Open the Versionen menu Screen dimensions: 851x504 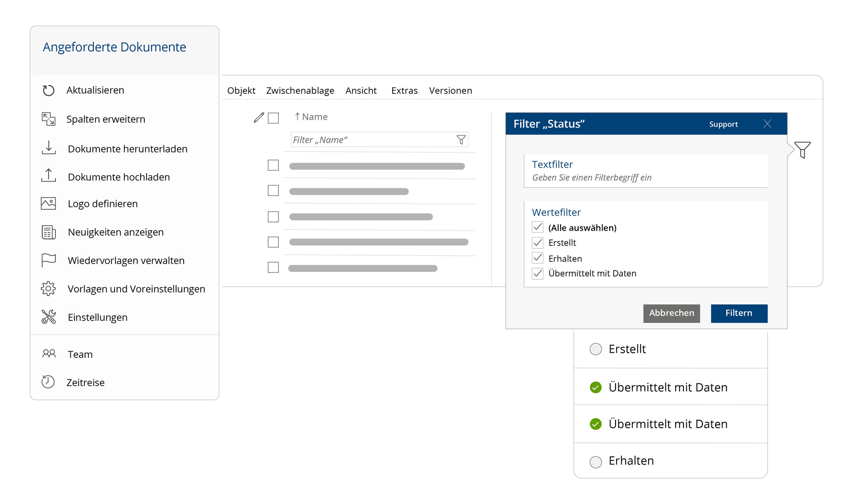450,91
